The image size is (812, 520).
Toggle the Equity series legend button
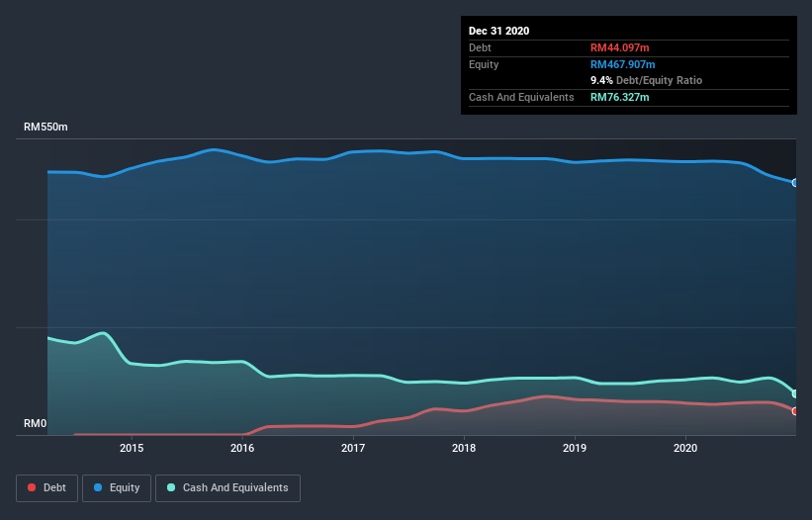[x=117, y=488]
